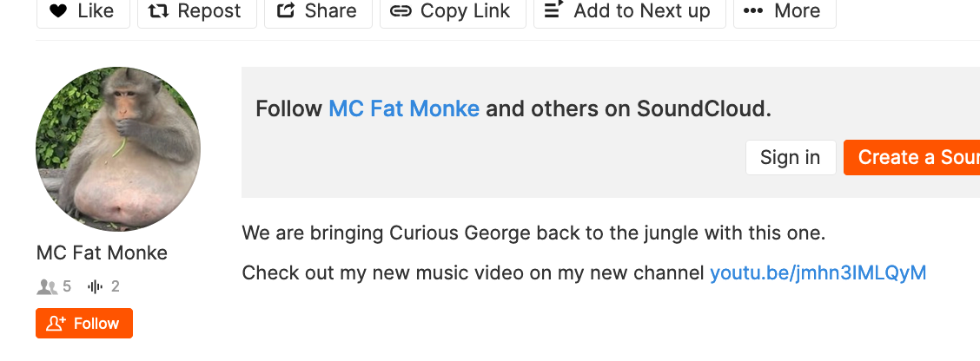Screen dimensions: 980x361
Task: Open the MC Fat Monke link in the banner
Action: [x=403, y=109]
